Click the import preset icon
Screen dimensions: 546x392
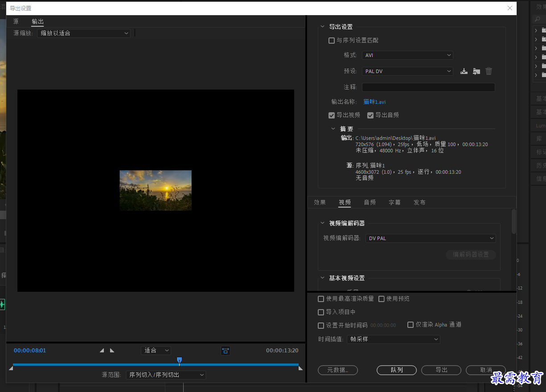click(x=476, y=71)
